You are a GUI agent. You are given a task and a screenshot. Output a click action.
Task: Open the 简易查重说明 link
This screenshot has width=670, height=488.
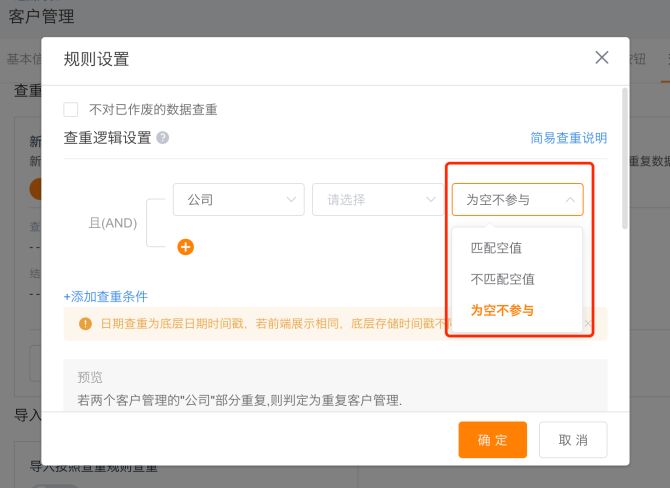click(568, 139)
